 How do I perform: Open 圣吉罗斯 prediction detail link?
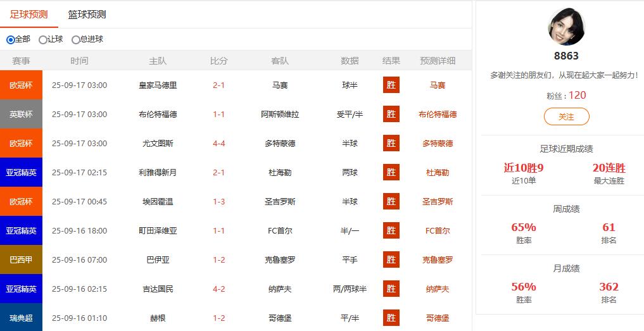point(438,202)
